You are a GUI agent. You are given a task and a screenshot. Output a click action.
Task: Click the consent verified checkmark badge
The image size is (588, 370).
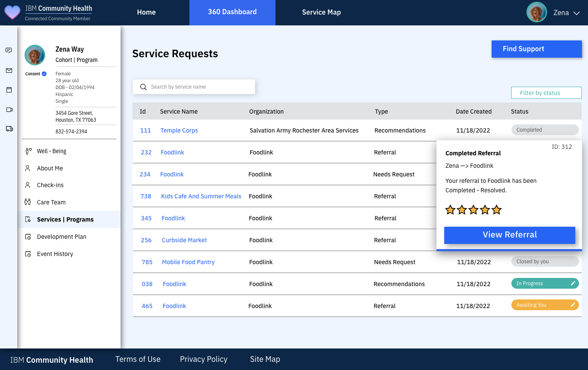pos(44,74)
